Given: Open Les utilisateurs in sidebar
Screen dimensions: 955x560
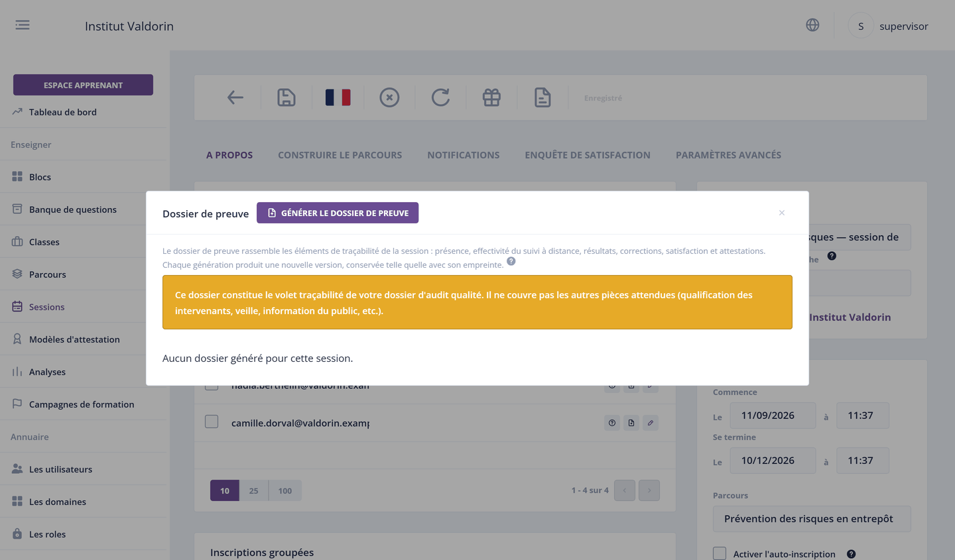Looking at the screenshot, I should 60,469.
